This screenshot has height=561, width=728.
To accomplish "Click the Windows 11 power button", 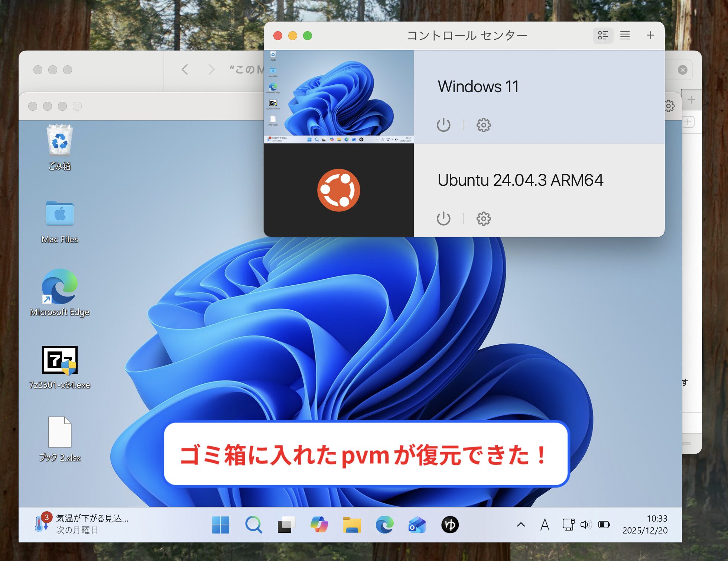I will [x=443, y=125].
